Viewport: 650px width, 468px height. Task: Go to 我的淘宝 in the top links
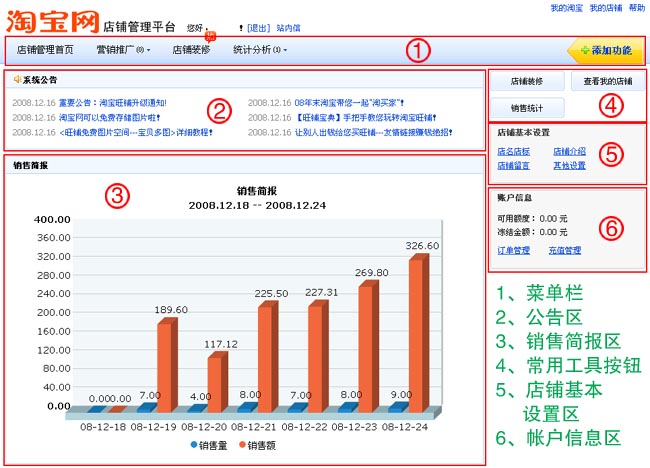pyautogui.click(x=566, y=8)
